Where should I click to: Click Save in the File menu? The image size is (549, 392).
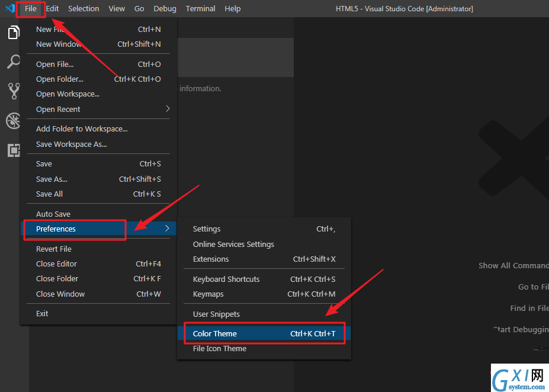pos(98,164)
